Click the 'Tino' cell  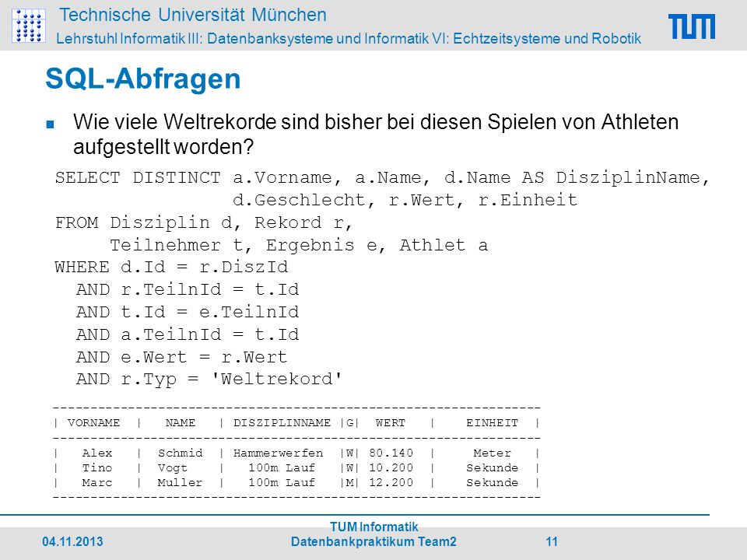pos(97,467)
